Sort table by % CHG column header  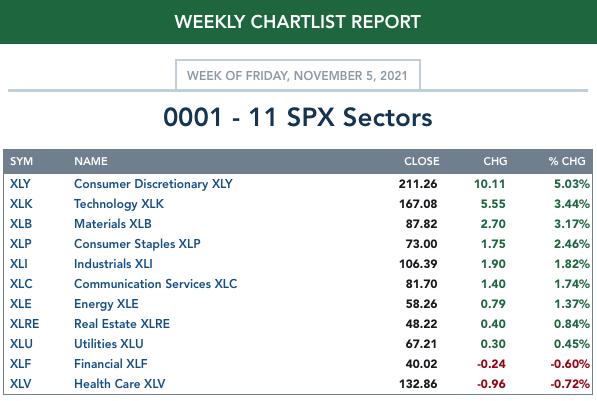(567, 161)
